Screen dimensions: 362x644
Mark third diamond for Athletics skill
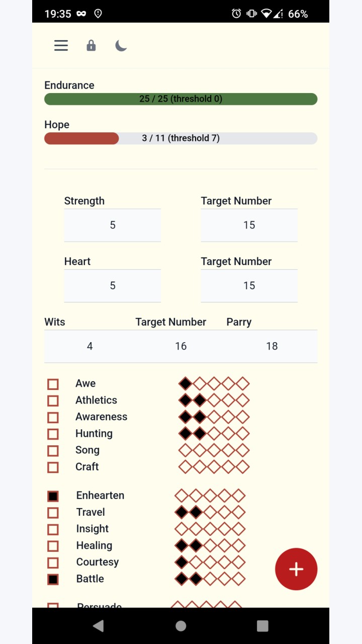click(x=214, y=400)
